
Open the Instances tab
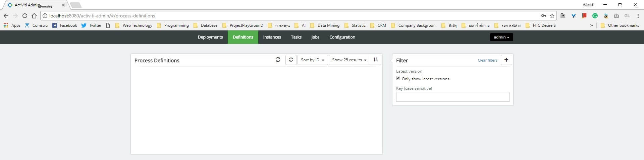pos(272,37)
